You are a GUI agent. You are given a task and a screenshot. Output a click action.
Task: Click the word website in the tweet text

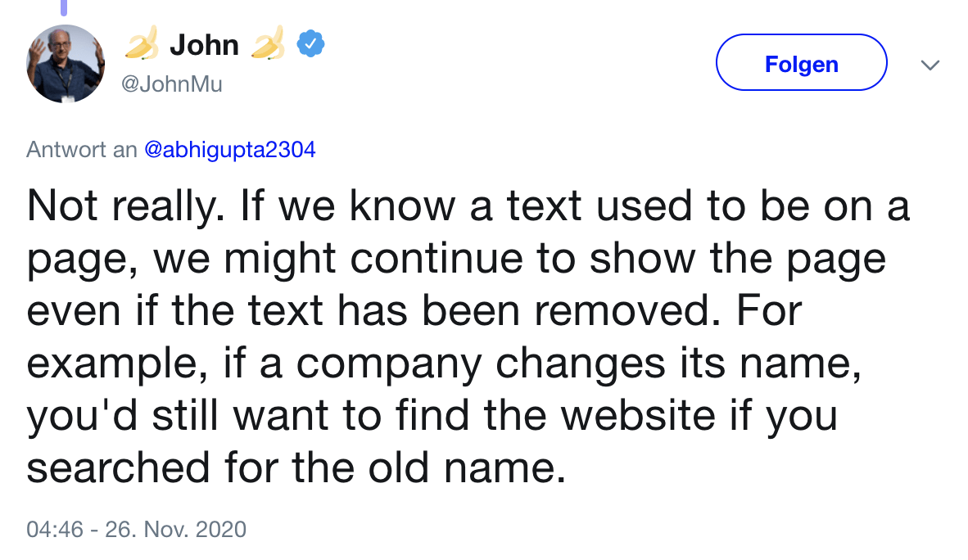634,415
